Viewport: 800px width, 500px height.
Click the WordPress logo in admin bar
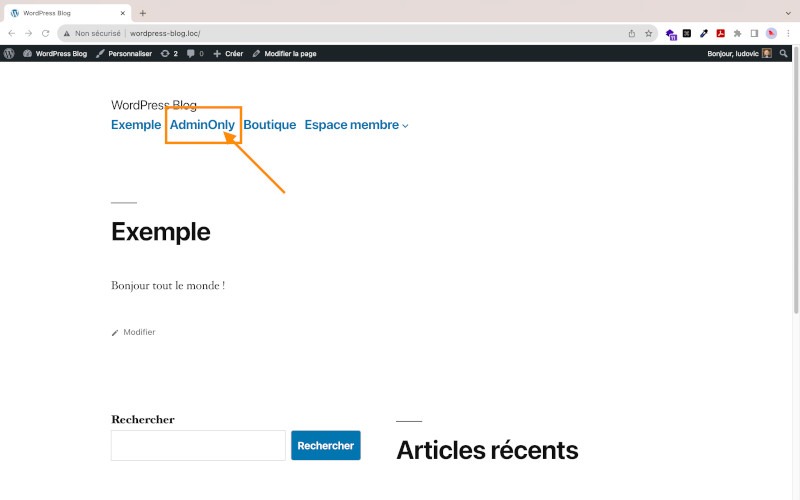(x=9, y=53)
